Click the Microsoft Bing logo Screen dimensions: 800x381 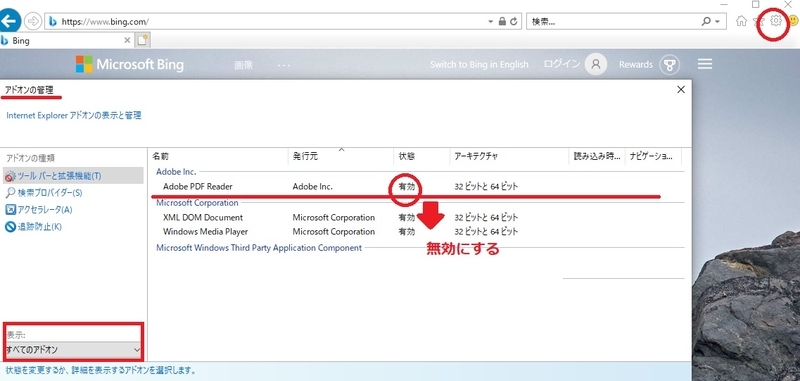(x=130, y=64)
